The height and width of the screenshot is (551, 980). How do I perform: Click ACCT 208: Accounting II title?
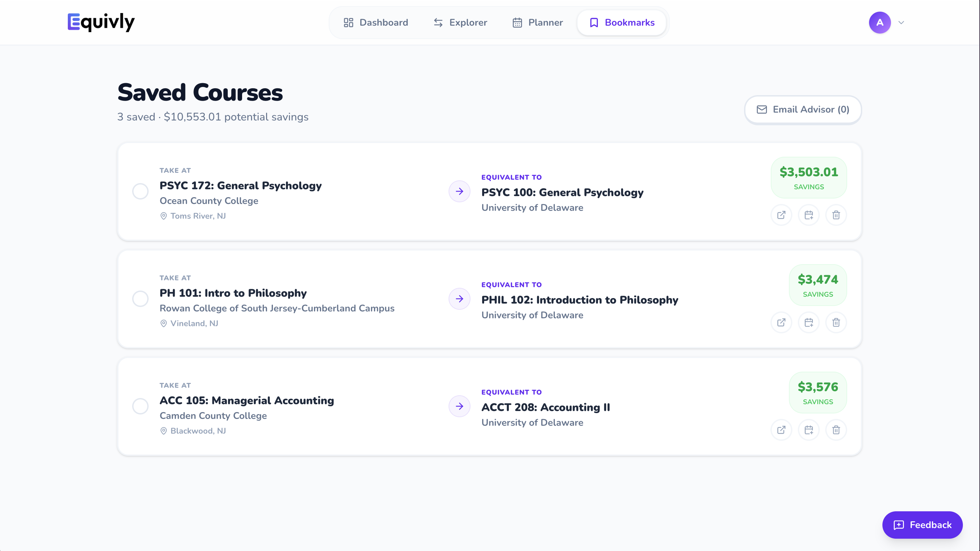tap(545, 407)
